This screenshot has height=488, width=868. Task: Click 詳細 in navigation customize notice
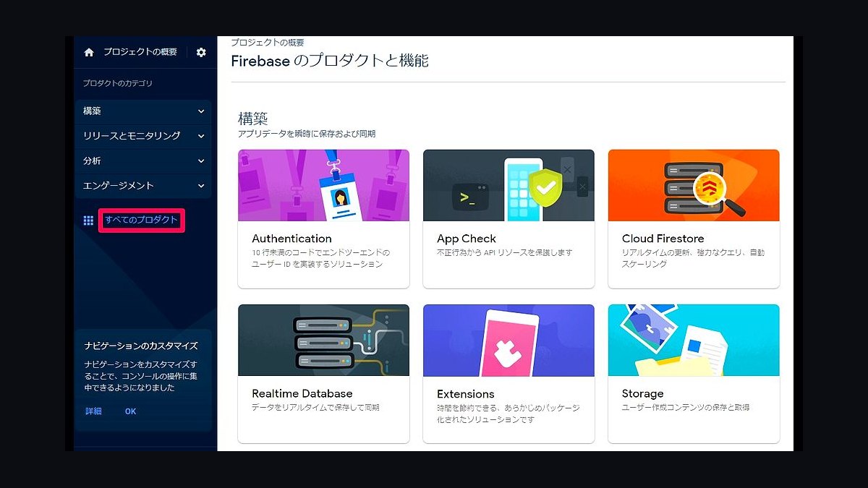pos(93,411)
